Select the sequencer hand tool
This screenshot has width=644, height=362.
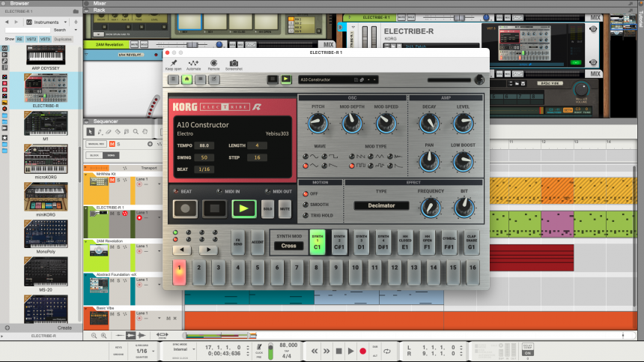tap(145, 132)
